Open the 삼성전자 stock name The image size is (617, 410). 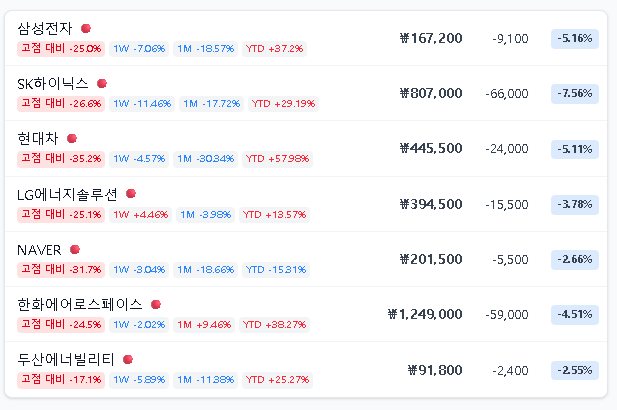(45, 29)
